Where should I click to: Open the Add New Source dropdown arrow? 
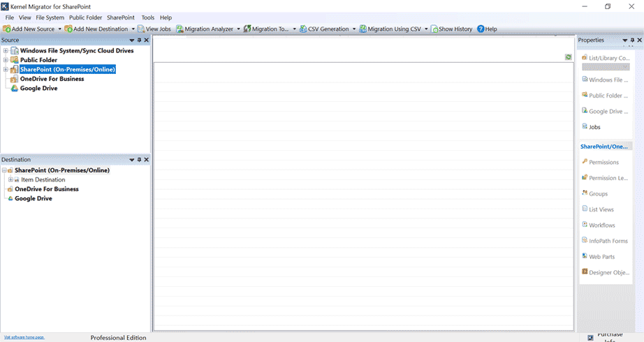pyautogui.click(x=59, y=29)
